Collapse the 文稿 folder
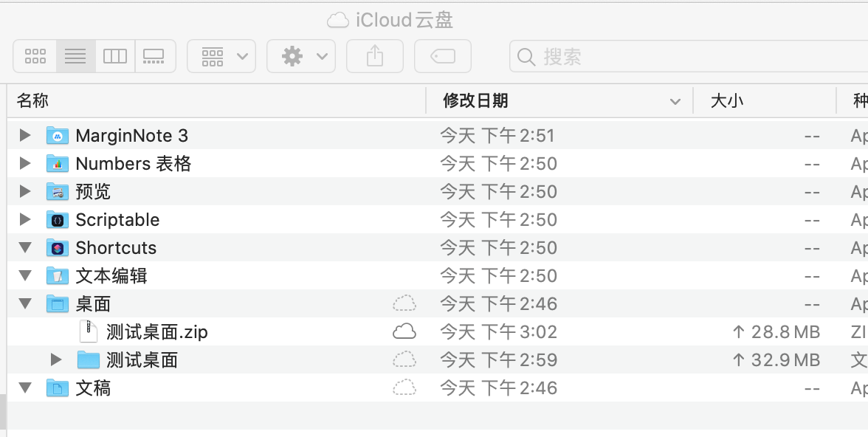 tap(25, 388)
